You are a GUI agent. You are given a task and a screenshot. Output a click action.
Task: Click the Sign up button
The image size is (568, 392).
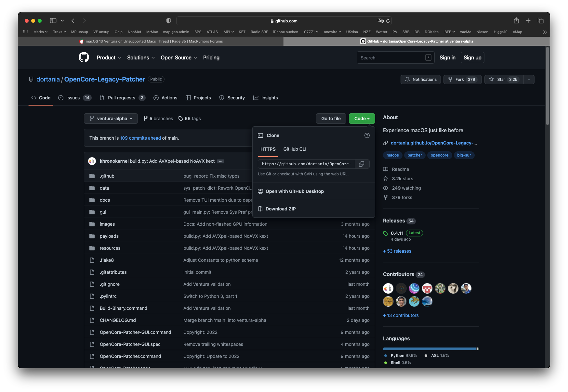472,57
